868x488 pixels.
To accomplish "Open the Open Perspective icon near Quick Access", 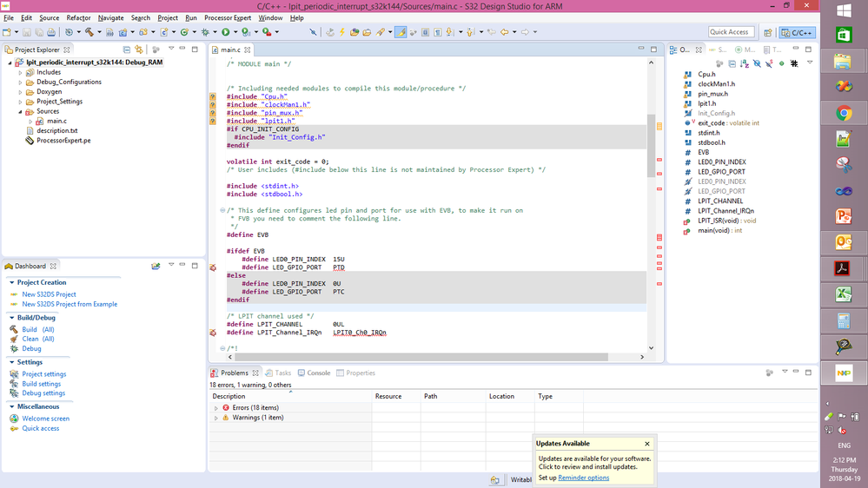I will coord(767,32).
